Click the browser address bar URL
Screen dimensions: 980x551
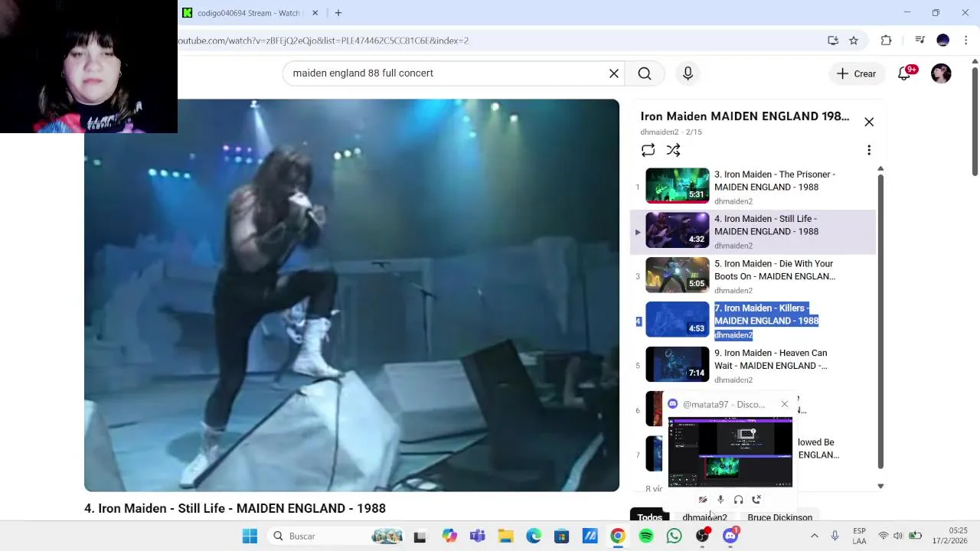(x=324, y=41)
